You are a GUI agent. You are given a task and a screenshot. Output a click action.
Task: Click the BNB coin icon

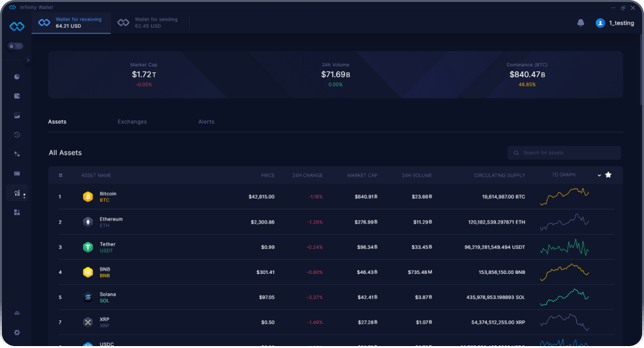88,272
